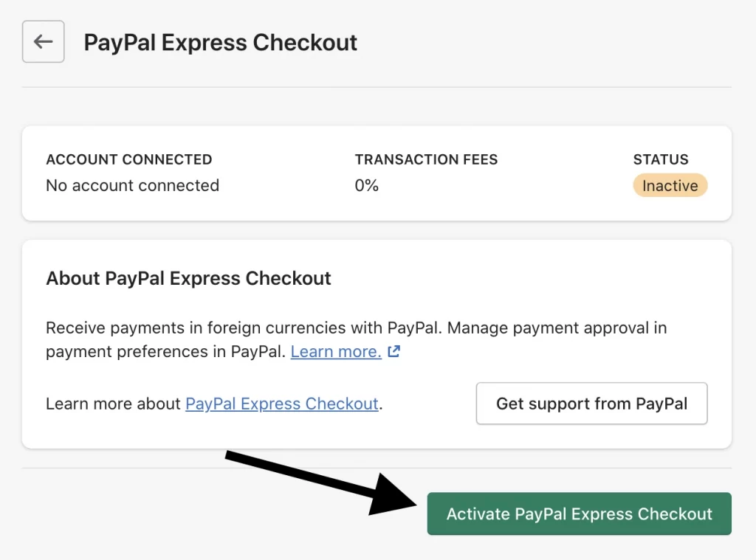Click the PayPal Express Checkout page title
Image resolution: width=756 pixels, height=560 pixels.
(220, 42)
